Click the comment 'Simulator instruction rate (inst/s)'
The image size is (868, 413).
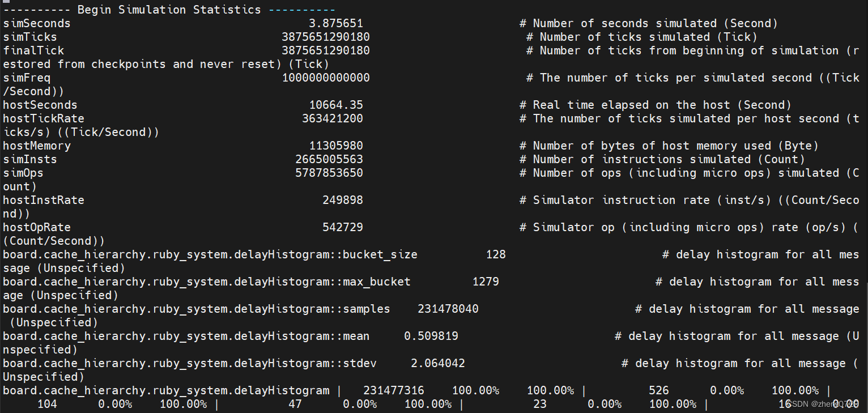point(652,200)
